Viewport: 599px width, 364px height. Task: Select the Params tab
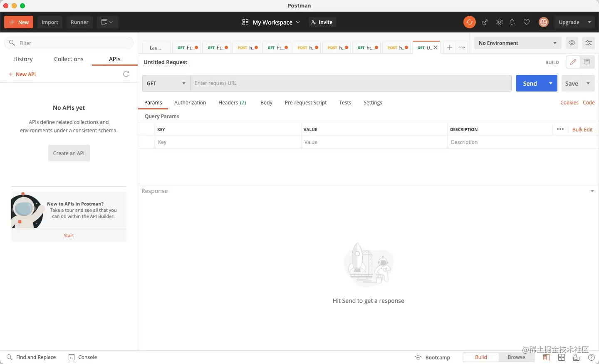(x=153, y=103)
